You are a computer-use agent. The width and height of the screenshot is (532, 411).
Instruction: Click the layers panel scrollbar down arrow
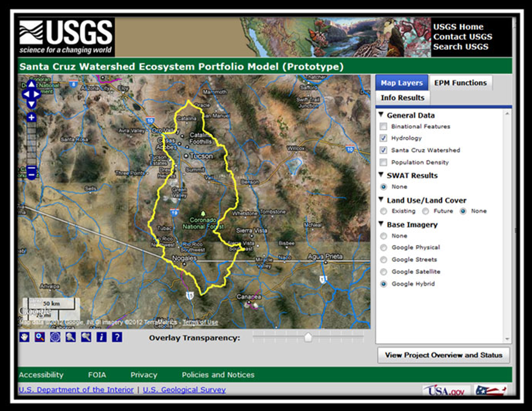tap(507, 339)
